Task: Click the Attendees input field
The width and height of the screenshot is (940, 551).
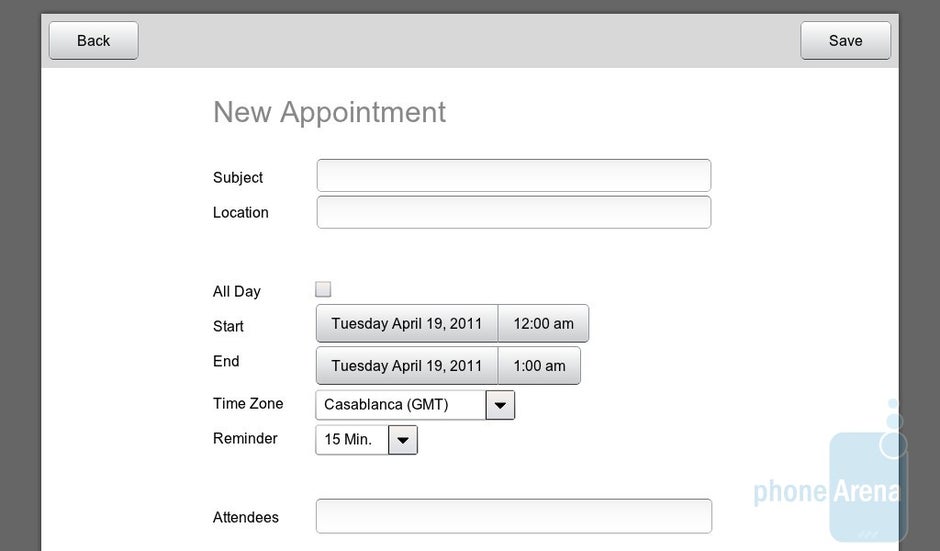Action: tap(513, 516)
